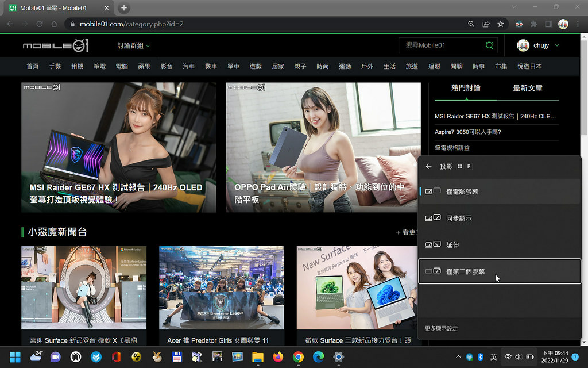
Task: Launch UltraEdit from the taskbar
Action: pos(137,356)
